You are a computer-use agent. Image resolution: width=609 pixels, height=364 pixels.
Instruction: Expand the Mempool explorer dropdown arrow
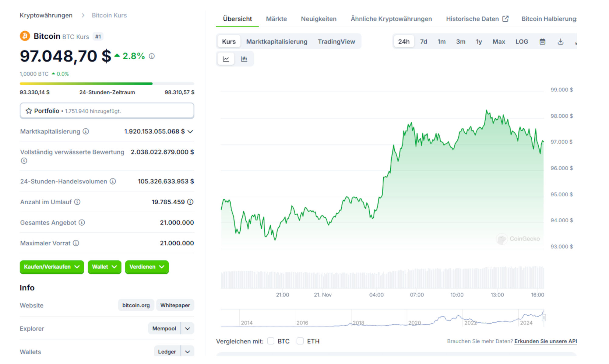pos(188,329)
